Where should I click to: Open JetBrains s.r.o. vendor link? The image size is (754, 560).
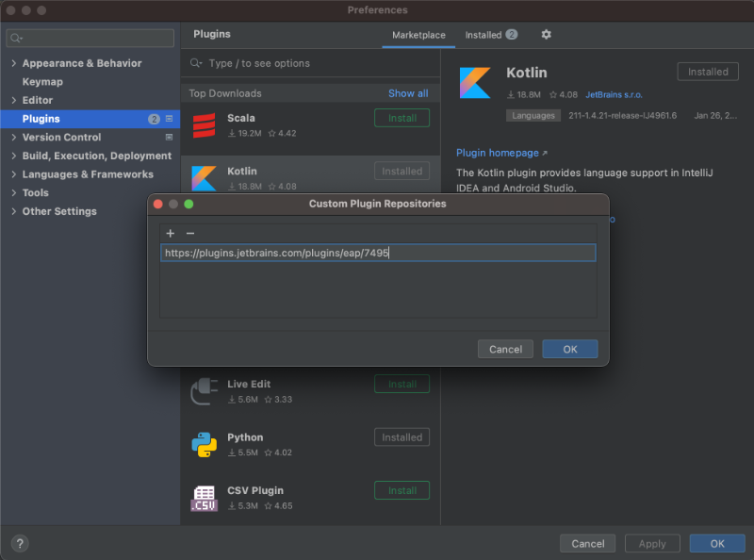tap(614, 95)
